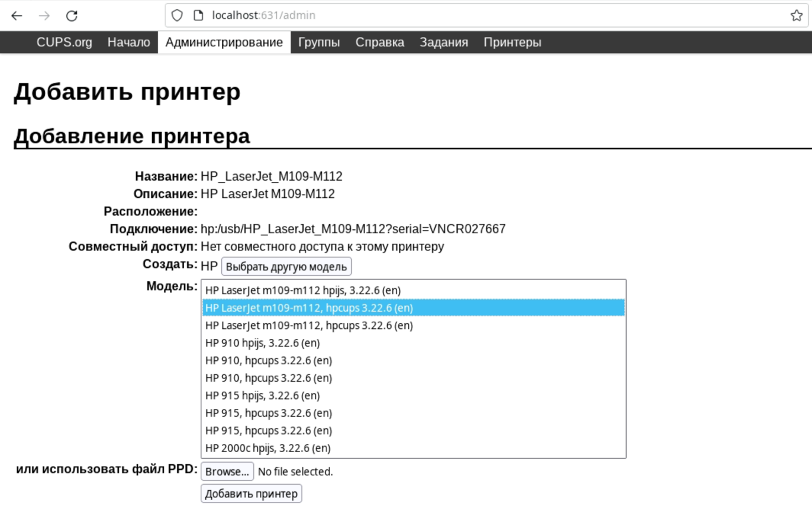Viewport: 812px width, 509px height.
Task: Choose HP 910 hpijs in model list
Action: point(262,343)
